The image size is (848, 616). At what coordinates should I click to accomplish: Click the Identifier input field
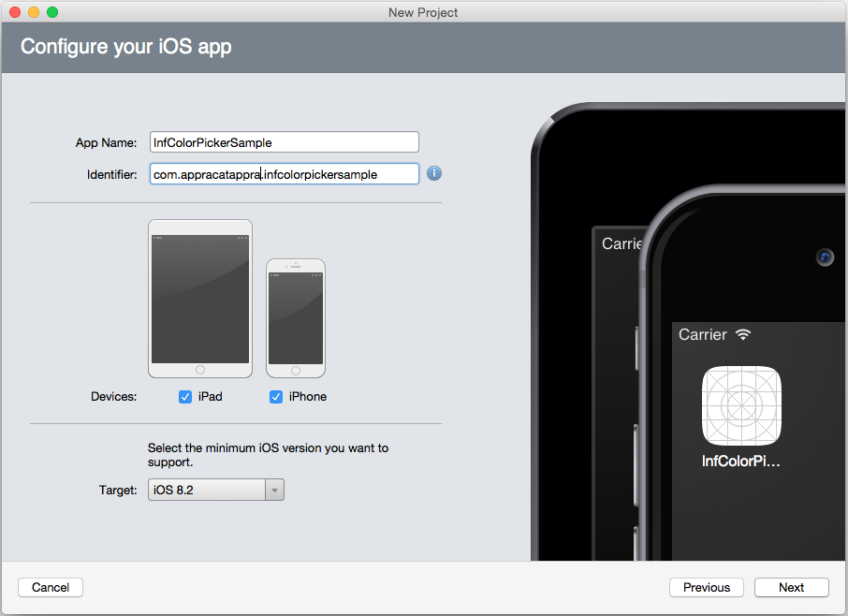284,173
